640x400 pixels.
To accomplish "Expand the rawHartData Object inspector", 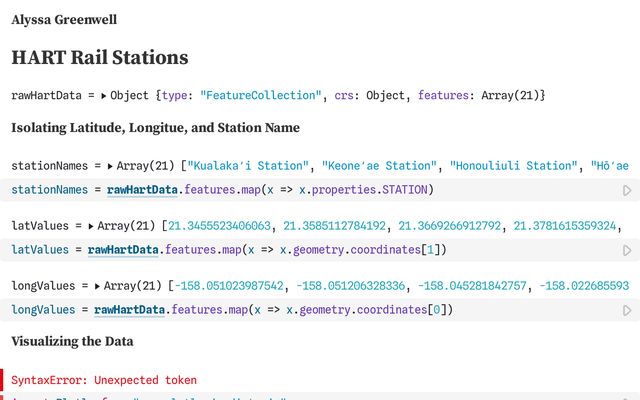I will click(x=104, y=96).
